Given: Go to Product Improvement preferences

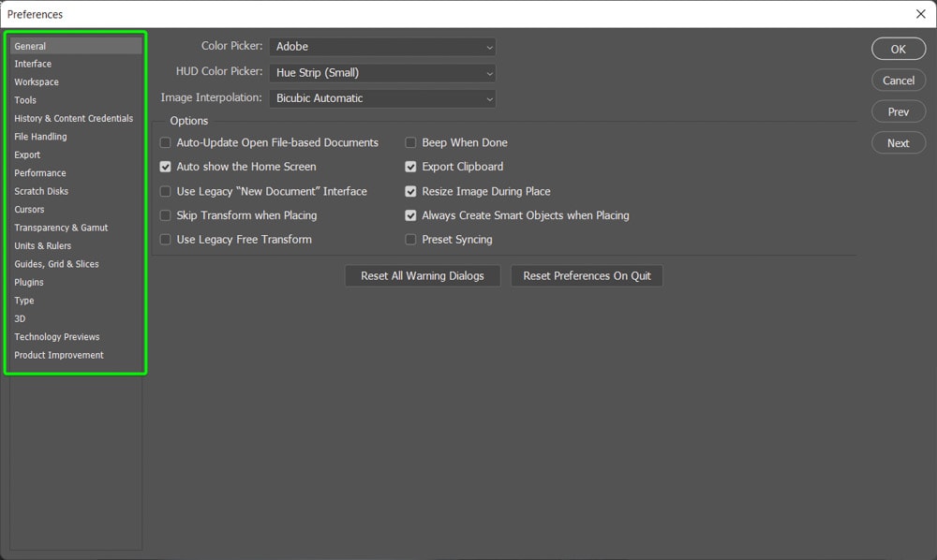Looking at the screenshot, I should tap(76, 355).
